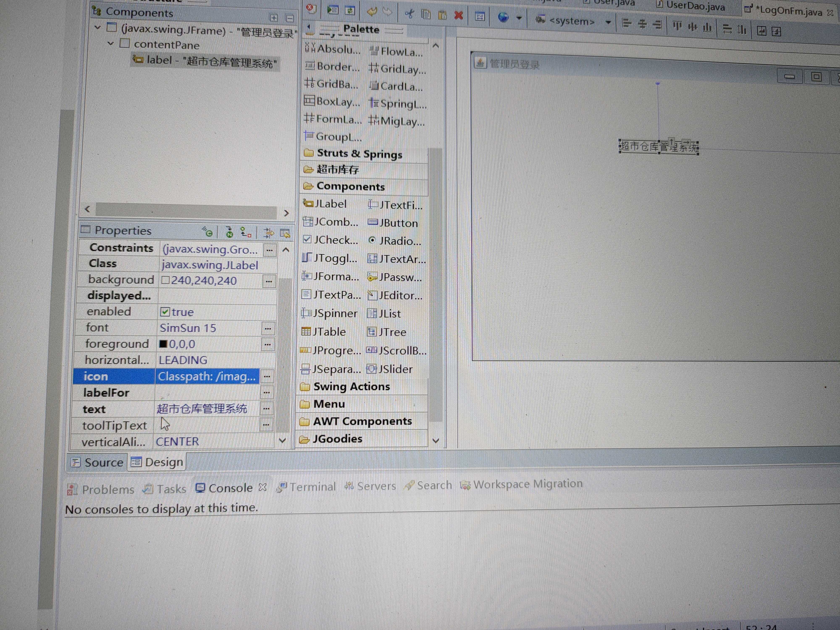
Task: Open the icon property editor button
Action: pyautogui.click(x=267, y=376)
